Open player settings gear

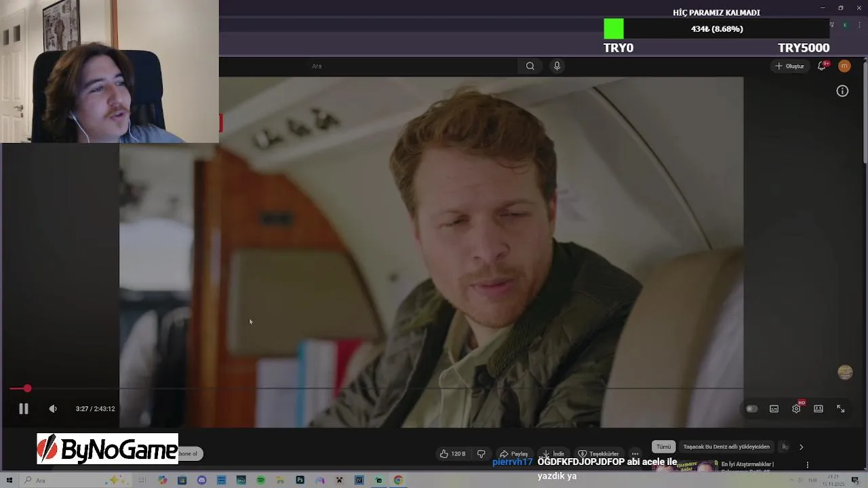point(796,409)
